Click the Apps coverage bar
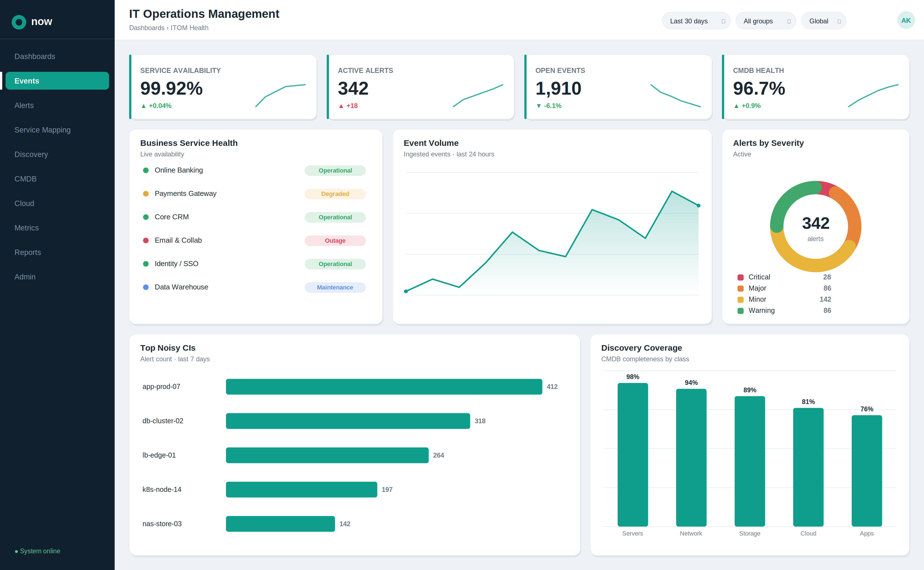 (x=867, y=471)
